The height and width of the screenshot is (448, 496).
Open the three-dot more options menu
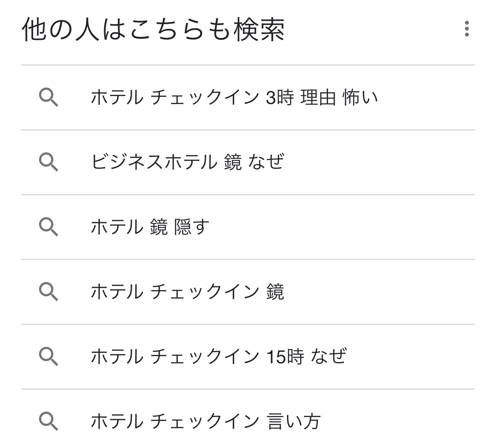click(466, 29)
